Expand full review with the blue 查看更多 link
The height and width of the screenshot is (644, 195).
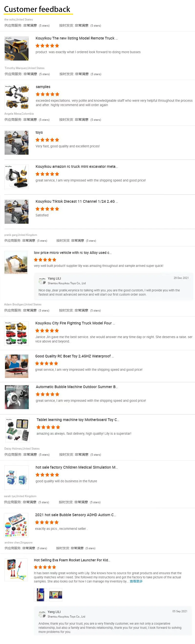click(136, 581)
